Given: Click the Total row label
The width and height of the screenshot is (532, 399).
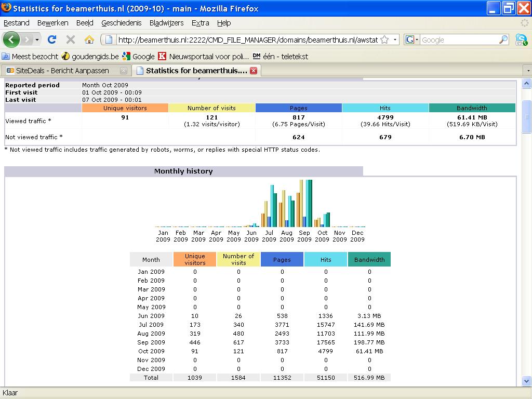Looking at the screenshot, I should 151,378.
